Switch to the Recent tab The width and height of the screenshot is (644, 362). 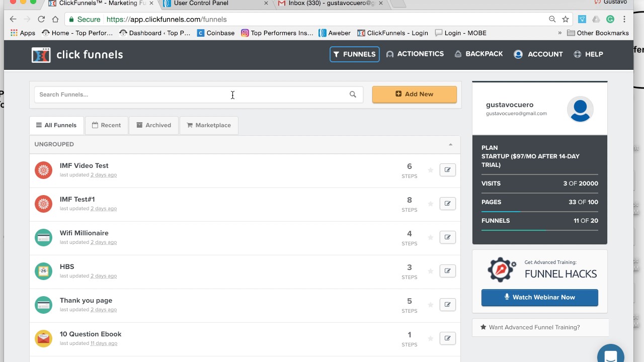point(106,125)
